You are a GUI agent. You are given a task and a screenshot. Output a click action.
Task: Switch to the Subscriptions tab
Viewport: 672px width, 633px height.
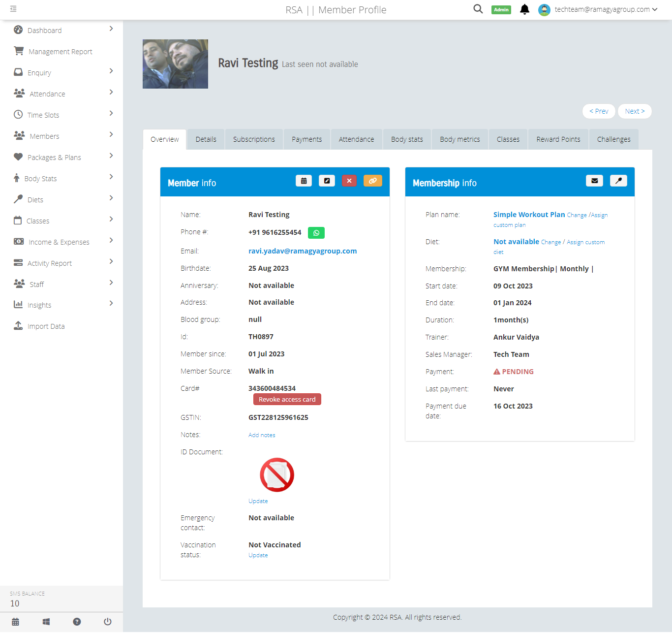(x=254, y=139)
